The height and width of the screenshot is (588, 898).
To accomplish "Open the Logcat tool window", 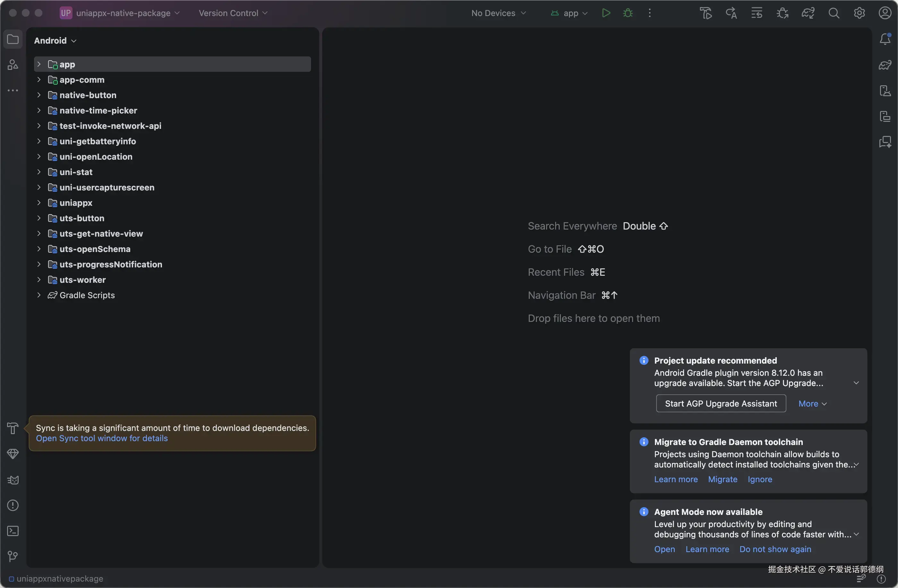I will pos(13,480).
